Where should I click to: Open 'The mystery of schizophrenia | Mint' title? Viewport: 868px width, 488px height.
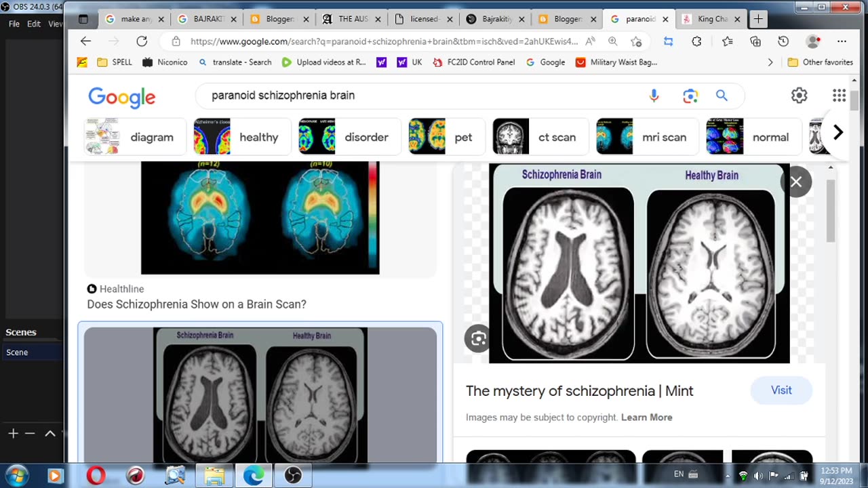click(580, 391)
